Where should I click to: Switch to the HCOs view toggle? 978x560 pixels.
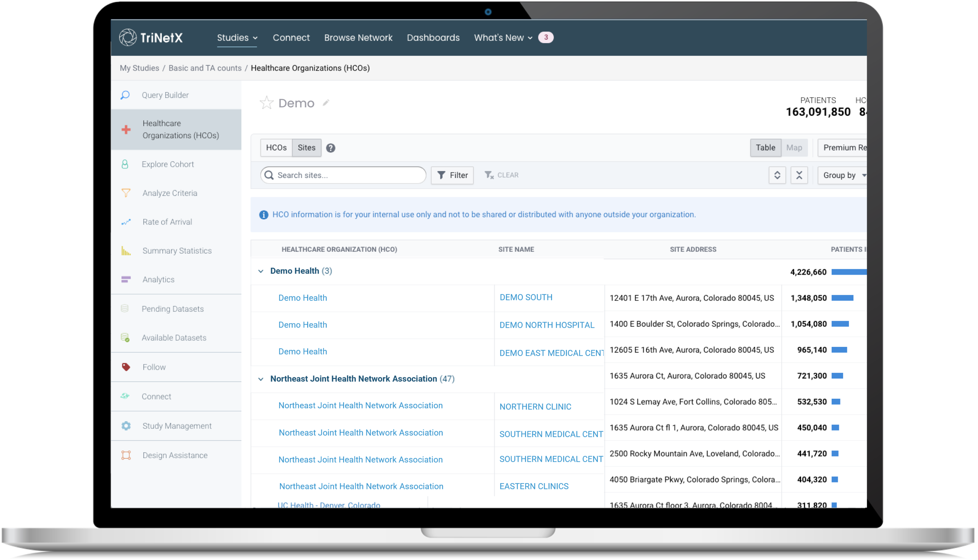(276, 148)
